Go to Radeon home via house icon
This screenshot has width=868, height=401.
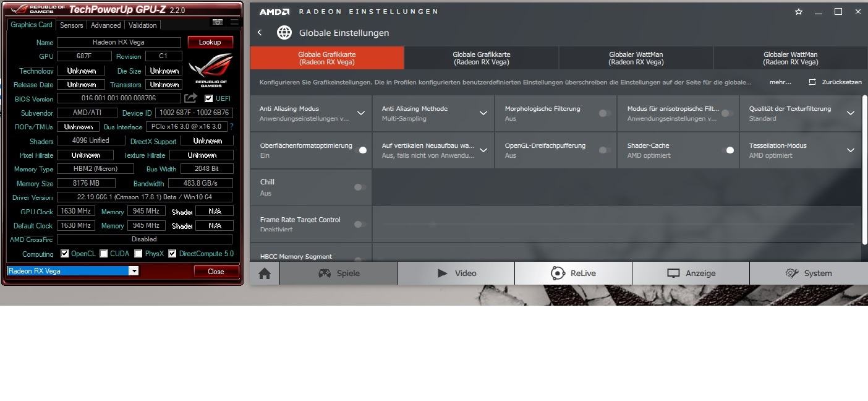265,273
